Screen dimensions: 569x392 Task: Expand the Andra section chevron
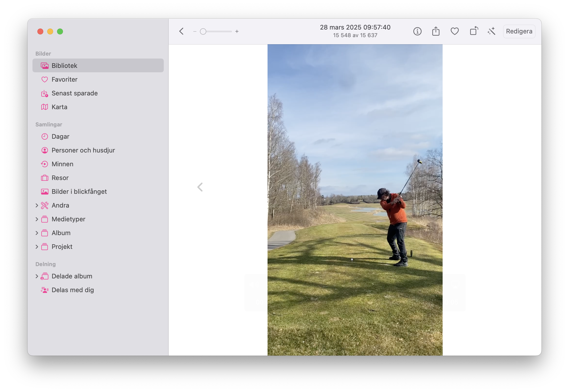pos(37,205)
